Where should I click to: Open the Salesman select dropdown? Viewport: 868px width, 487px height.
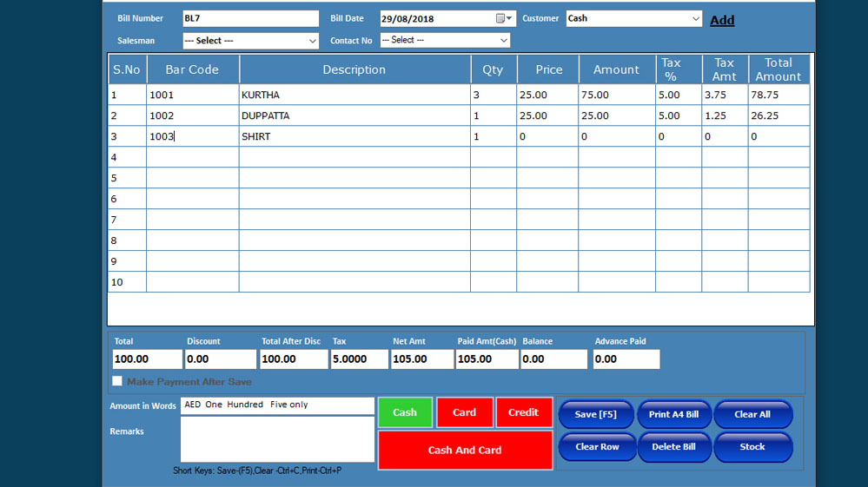312,41
